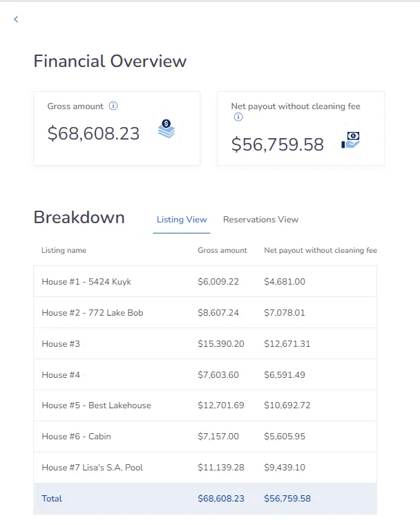Viewport: 420px width, 525px height.
Task: Click the Gross amount column header
Action: point(222,251)
